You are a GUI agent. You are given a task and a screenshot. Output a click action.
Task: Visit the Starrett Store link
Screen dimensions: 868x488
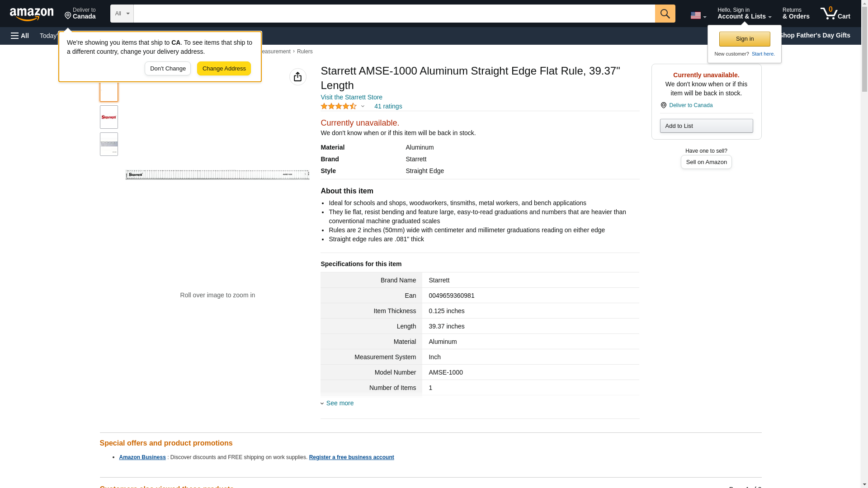[x=351, y=97]
